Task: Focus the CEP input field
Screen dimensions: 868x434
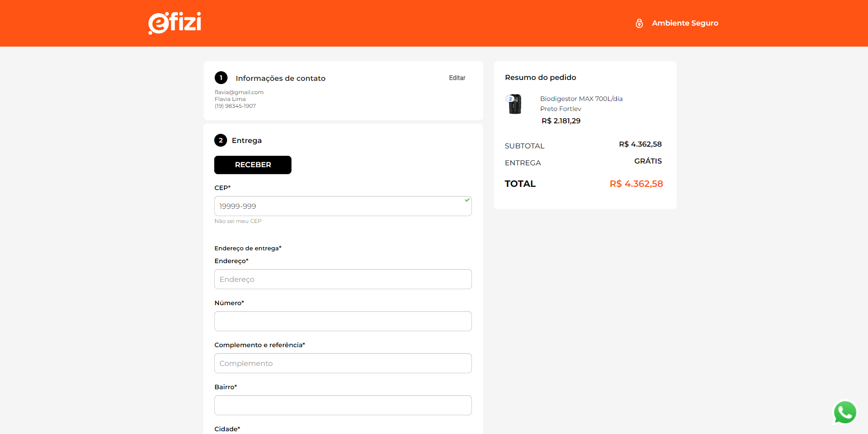Action: (343, 206)
